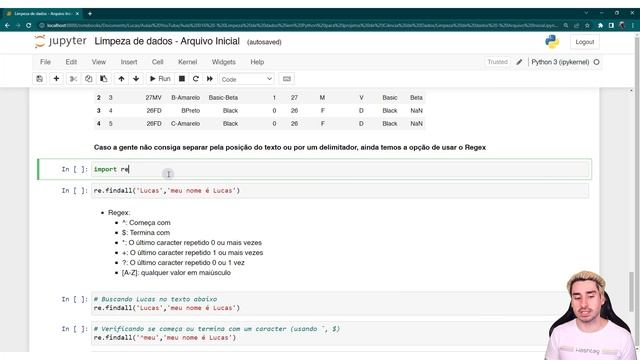Move selected cell down arrow
This screenshot has width=640, height=360.
(x=136, y=79)
